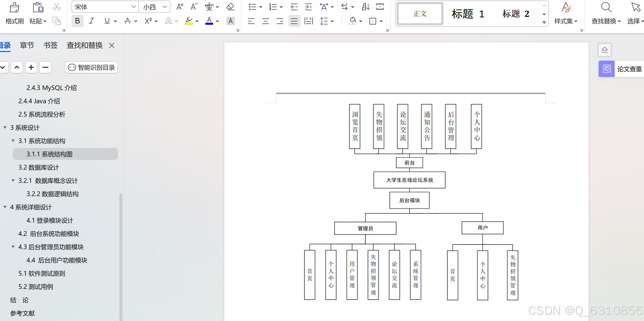Click the borders icon
Viewport: 644px width, 321px height.
click(x=373, y=21)
